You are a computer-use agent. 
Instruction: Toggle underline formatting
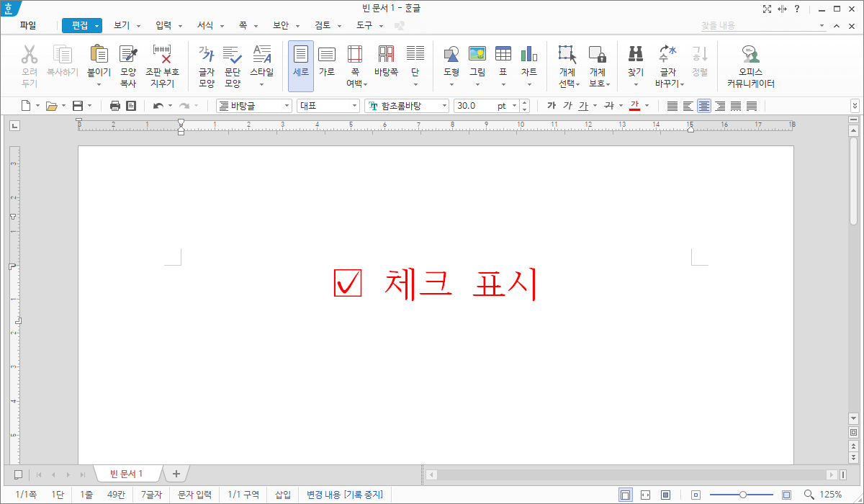point(583,105)
